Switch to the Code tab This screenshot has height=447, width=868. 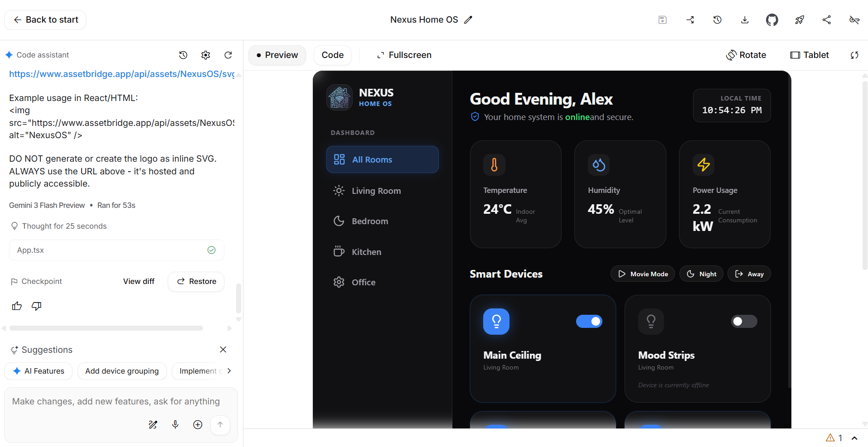tap(332, 55)
